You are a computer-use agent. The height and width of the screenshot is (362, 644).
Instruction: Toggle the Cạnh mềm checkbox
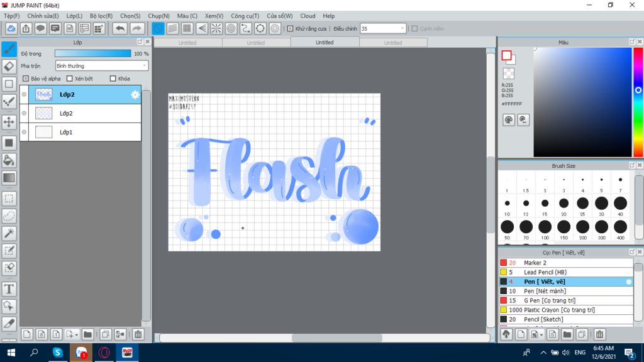click(x=414, y=29)
